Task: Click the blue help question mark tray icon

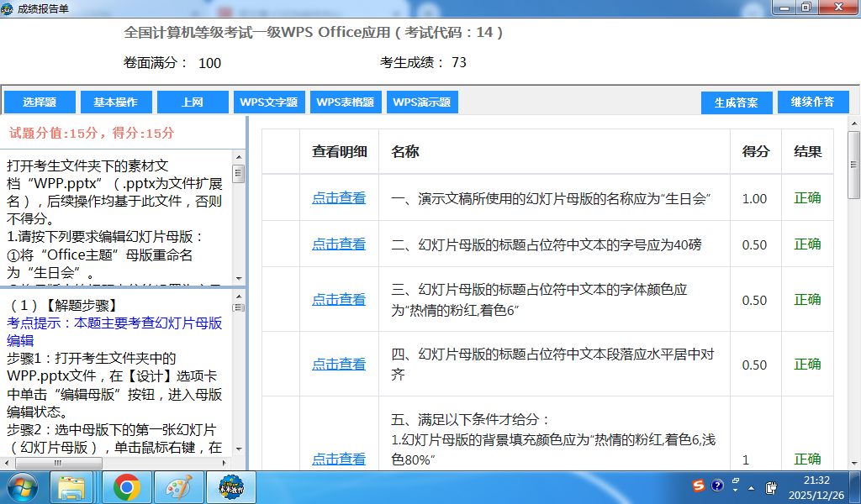Action: tap(717, 486)
